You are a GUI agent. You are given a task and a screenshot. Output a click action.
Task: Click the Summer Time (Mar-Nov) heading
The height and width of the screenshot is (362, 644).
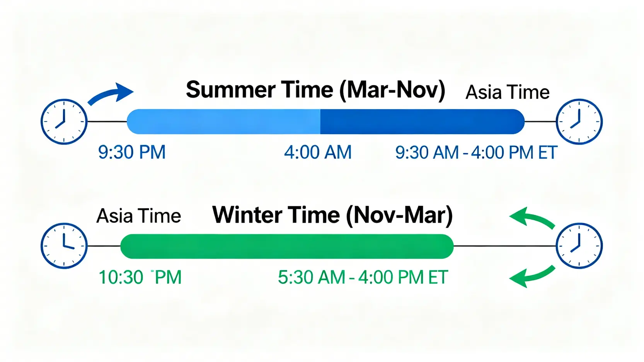click(315, 90)
